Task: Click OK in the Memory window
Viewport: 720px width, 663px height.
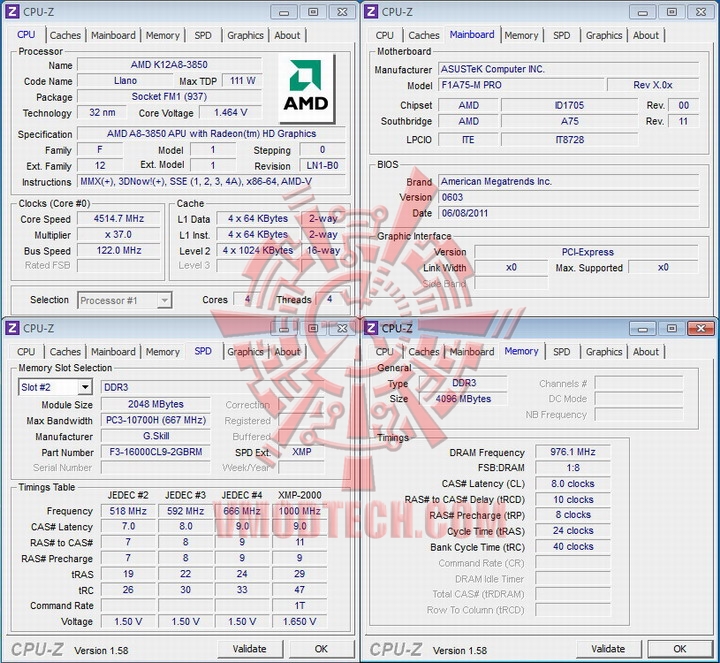Action: point(680,649)
